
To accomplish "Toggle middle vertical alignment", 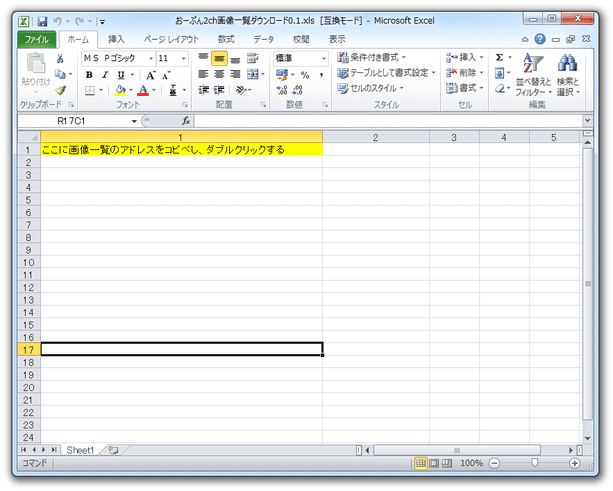I will tap(219, 58).
